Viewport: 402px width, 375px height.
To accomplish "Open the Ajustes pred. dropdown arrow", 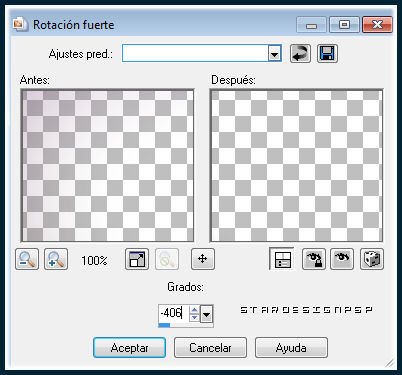I will 274,53.
